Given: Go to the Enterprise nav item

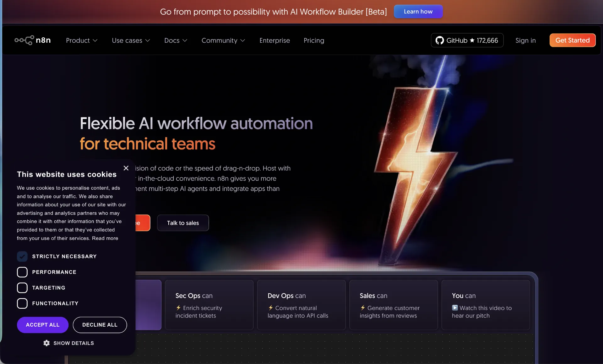Looking at the screenshot, I should pyautogui.click(x=274, y=40).
